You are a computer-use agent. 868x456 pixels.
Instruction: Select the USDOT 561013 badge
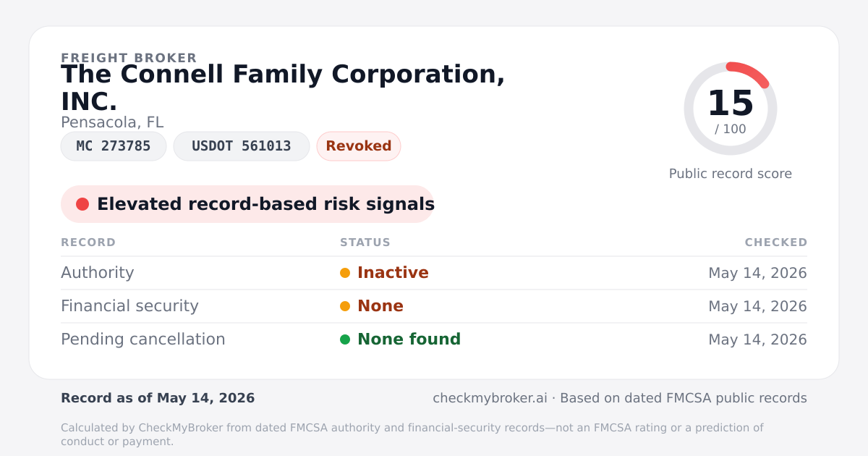point(242,146)
